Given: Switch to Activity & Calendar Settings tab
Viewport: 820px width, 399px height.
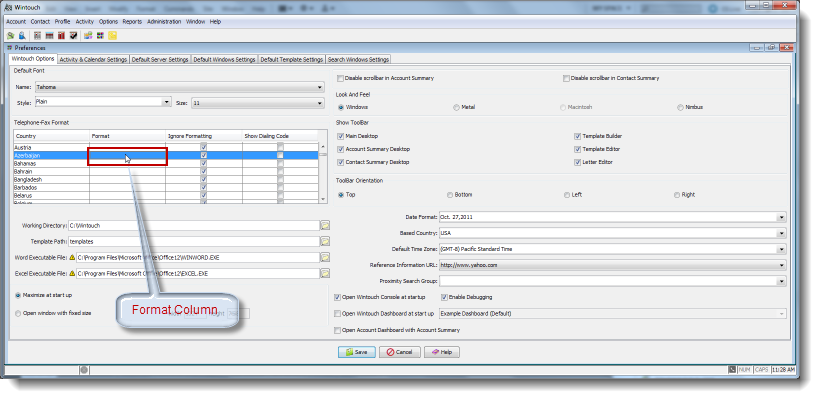Looking at the screenshot, I should pos(93,60).
